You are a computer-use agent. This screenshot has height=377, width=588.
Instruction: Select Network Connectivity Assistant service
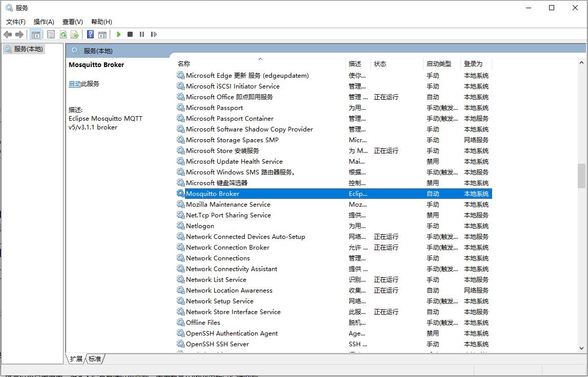pos(334,269)
